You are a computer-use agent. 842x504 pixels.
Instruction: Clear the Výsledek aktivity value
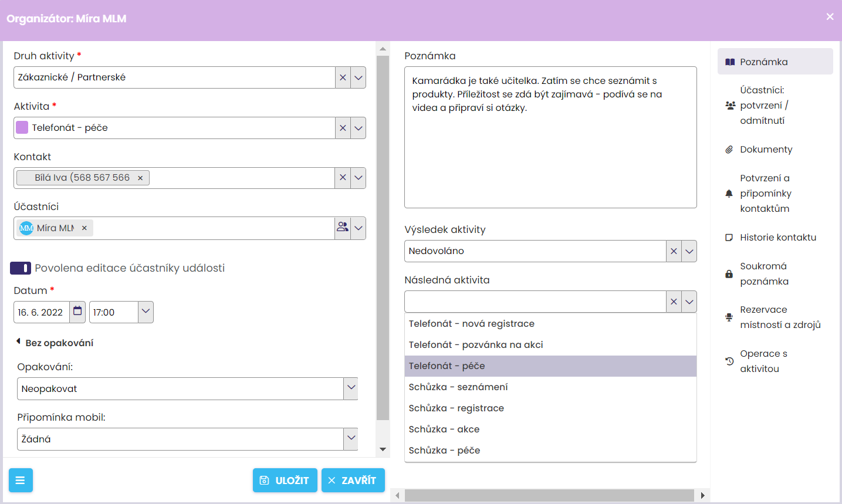(x=674, y=251)
